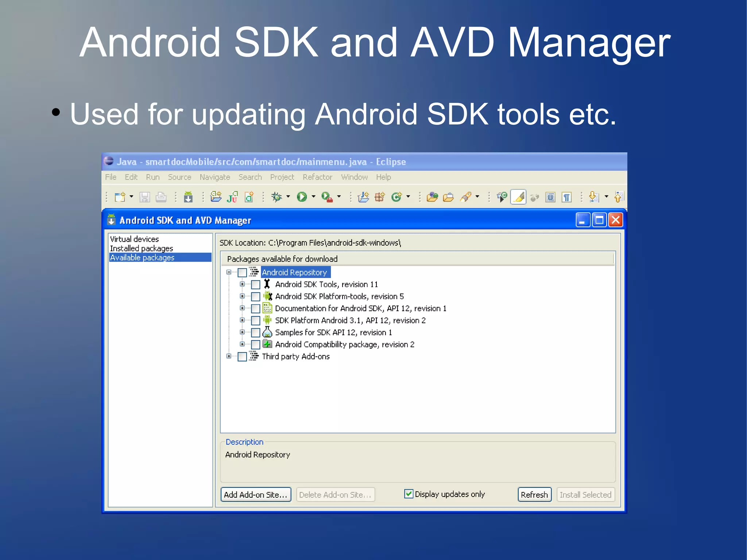Click the Open Type icon

[432, 197]
